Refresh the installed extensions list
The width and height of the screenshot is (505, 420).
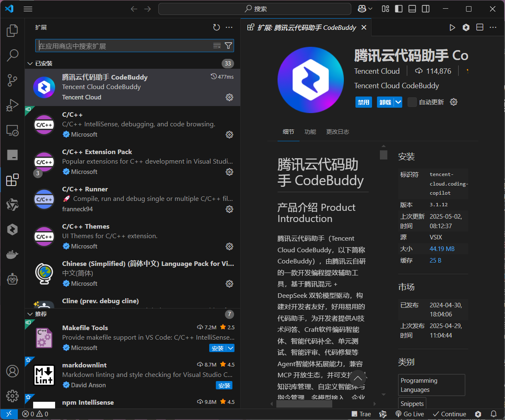tap(216, 27)
